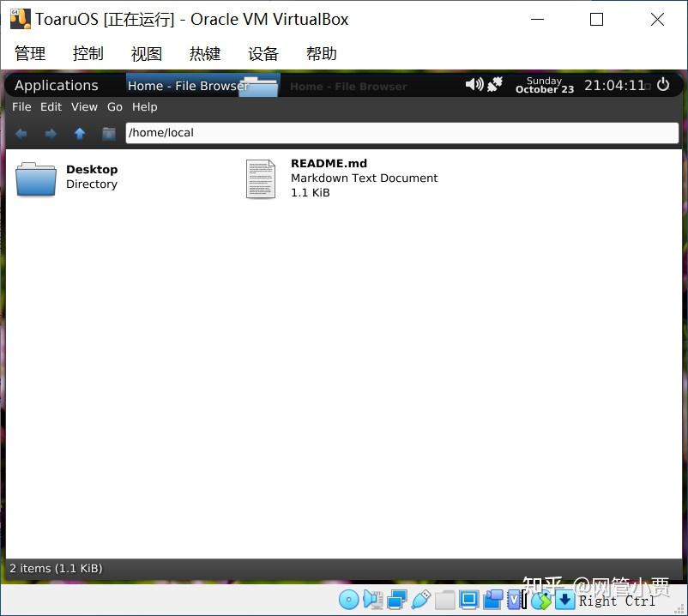
Task: Open the View menu in File Browser
Action: tap(84, 106)
